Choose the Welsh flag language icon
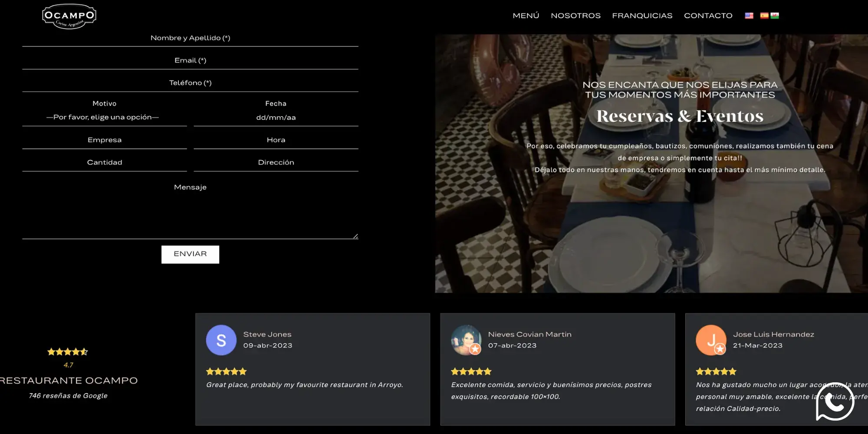 (x=775, y=16)
